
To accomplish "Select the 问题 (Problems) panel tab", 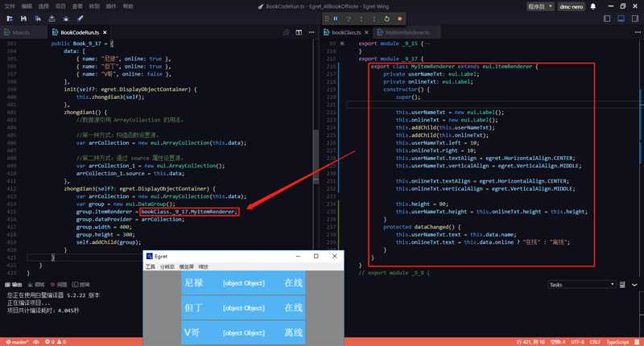I will (x=58, y=284).
